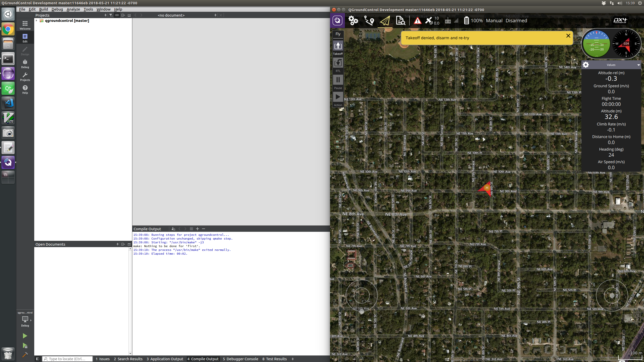Open Plan view waypoint icon
Image resolution: width=644 pixels, height=362 pixels.
pos(369,21)
